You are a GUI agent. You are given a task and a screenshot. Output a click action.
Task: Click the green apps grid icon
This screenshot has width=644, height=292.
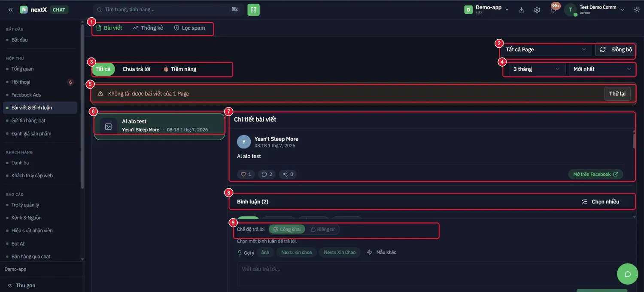click(253, 9)
